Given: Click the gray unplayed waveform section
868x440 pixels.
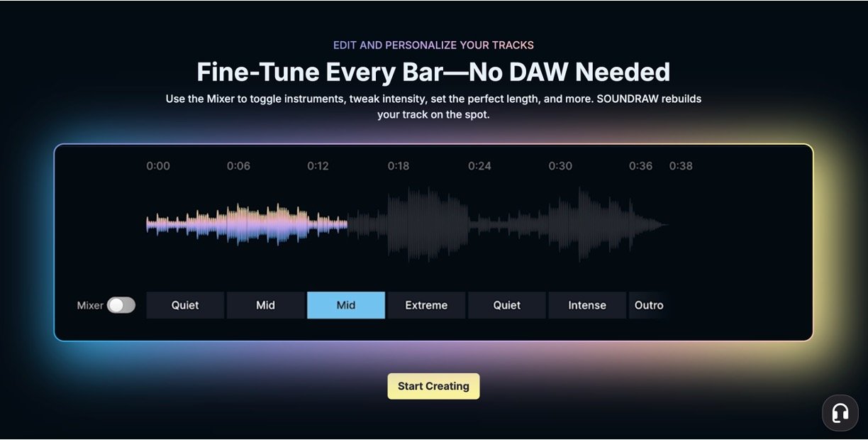Looking at the screenshot, I should [x=496, y=224].
